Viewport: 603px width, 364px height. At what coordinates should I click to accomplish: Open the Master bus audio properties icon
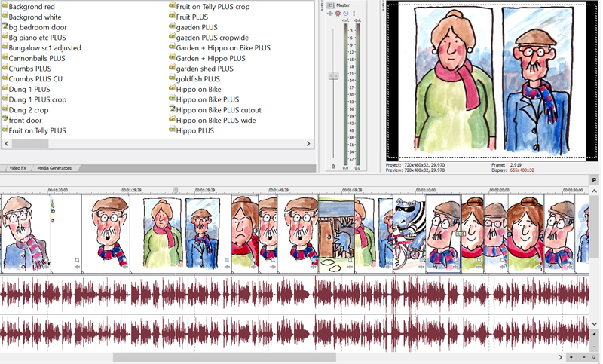coord(330,5)
